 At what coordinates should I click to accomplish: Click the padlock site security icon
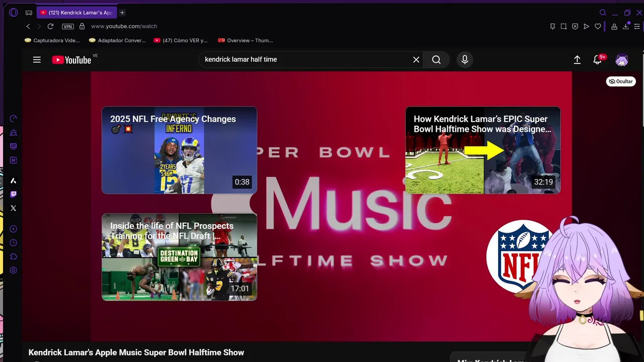82,26
